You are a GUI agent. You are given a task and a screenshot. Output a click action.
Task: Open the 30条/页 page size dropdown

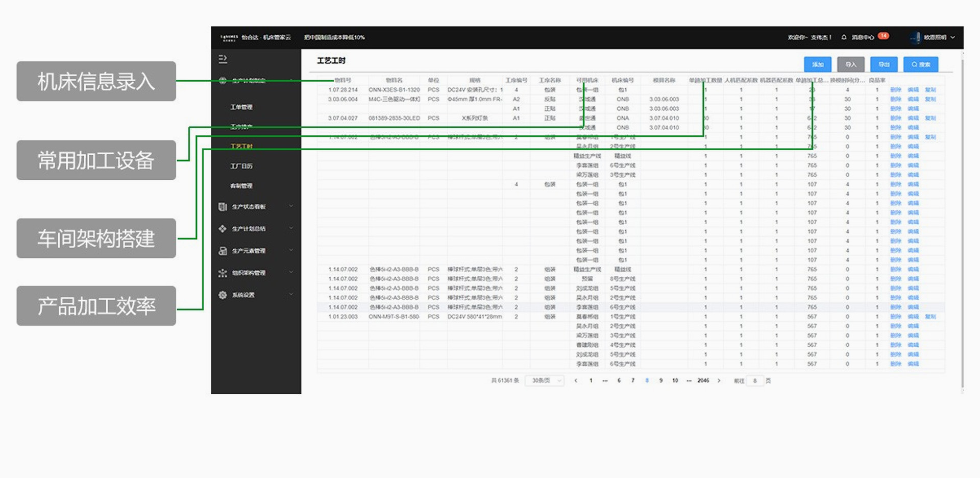pos(545,380)
